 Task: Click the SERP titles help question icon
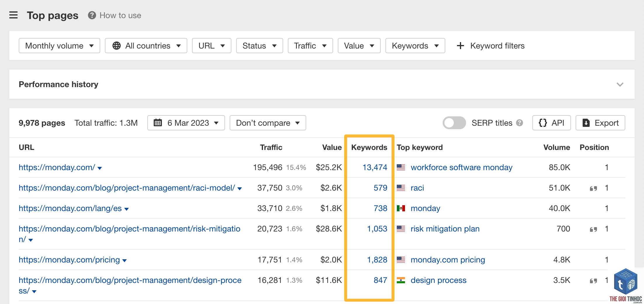click(x=520, y=123)
